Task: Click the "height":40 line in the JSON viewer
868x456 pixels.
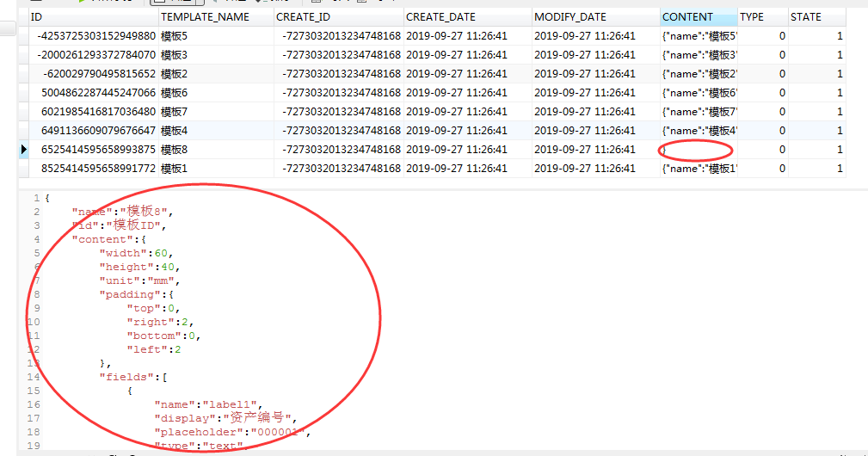Action: coord(139,268)
